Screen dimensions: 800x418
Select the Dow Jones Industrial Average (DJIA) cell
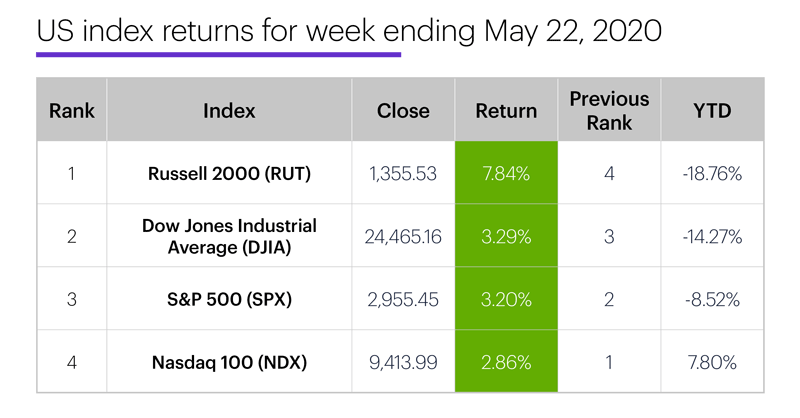point(229,236)
